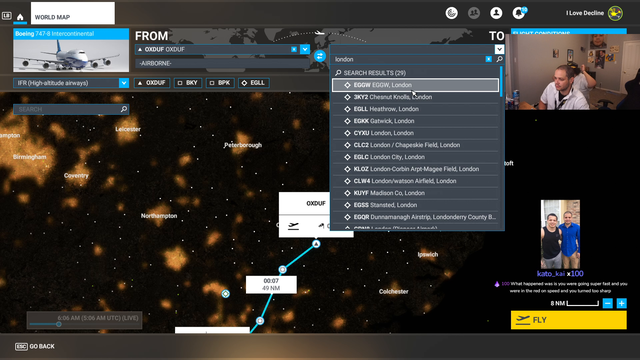This screenshot has height=360, width=640.
Task: Choose EGKK Gatwick, London from results
Action: pyautogui.click(x=416, y=121)
